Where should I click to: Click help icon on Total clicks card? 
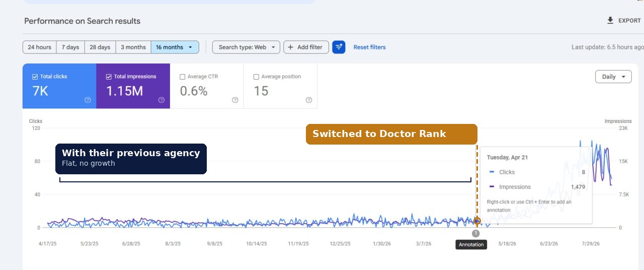click(88, 100)
